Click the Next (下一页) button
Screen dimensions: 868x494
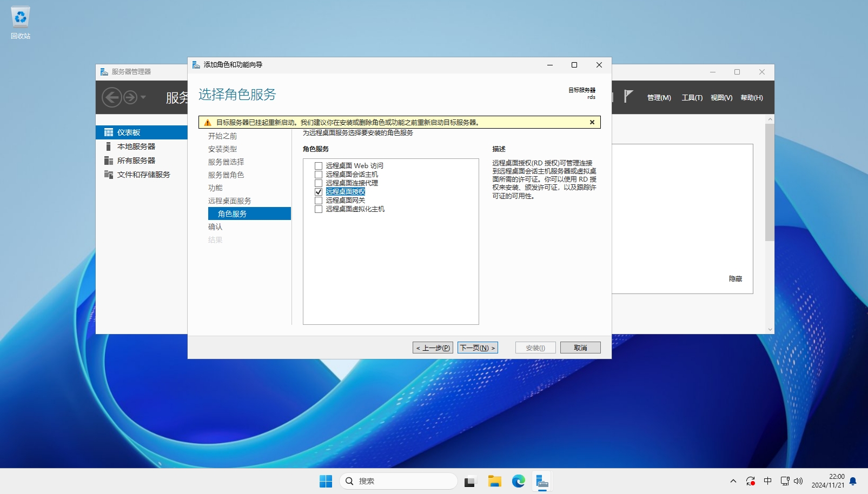pyautogui.click(x=478, y=348)
